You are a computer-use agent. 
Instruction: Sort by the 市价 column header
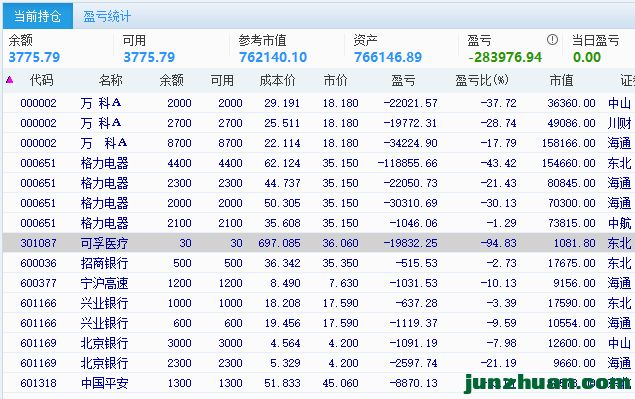coord(335,80)
